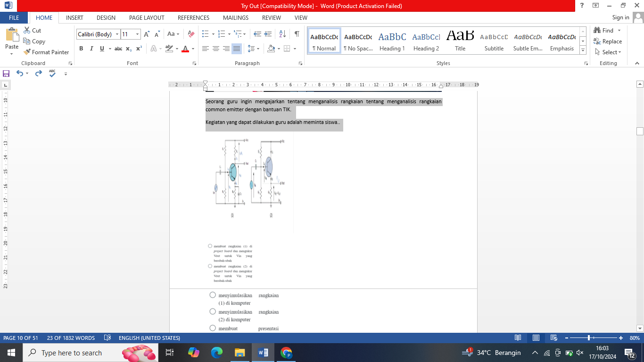Run the spelling check from the Quick Access Toolbar
The image size is (644, 362).
(x=52, y=74)
